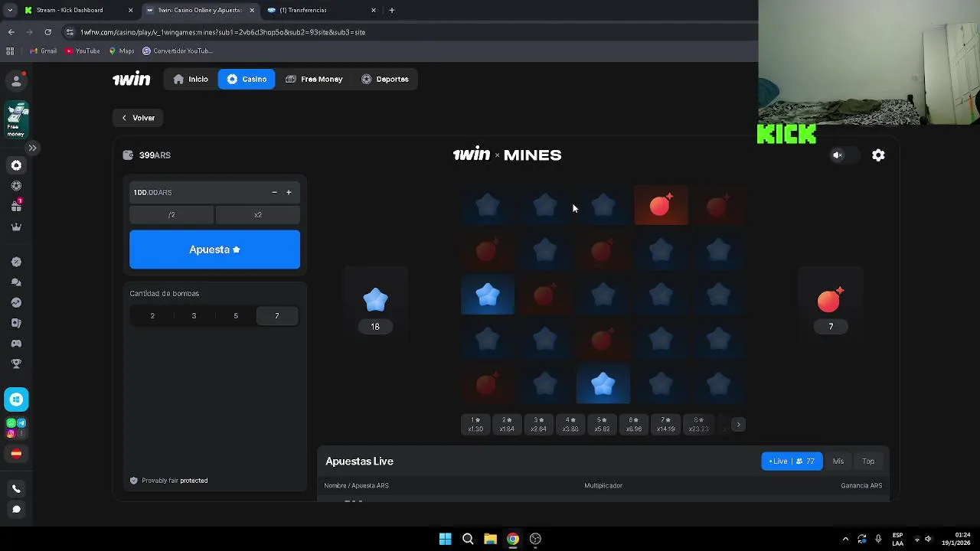
Task: Open the game controller icon in sidebar
Action: pos(16,344)
